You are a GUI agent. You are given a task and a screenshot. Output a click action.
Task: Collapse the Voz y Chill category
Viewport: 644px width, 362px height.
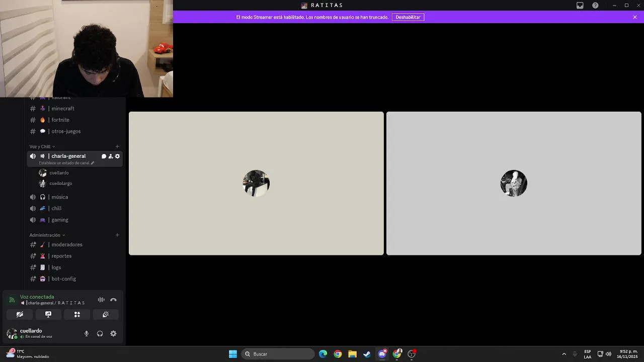pos(42,147)
